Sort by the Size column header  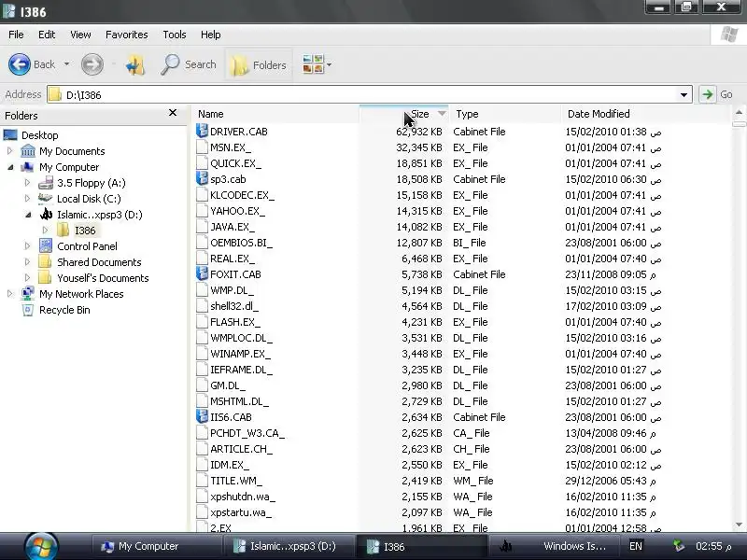pyautogui.click(x=404, y=114)
